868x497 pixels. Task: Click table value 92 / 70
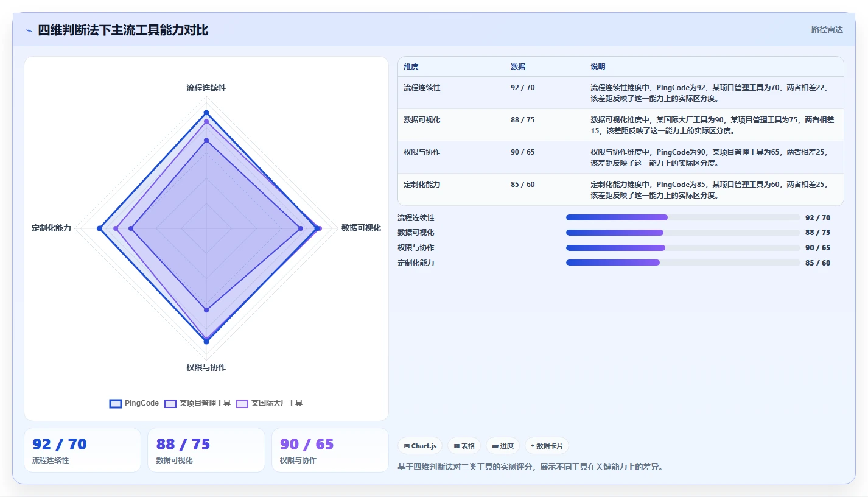(523, 88)
